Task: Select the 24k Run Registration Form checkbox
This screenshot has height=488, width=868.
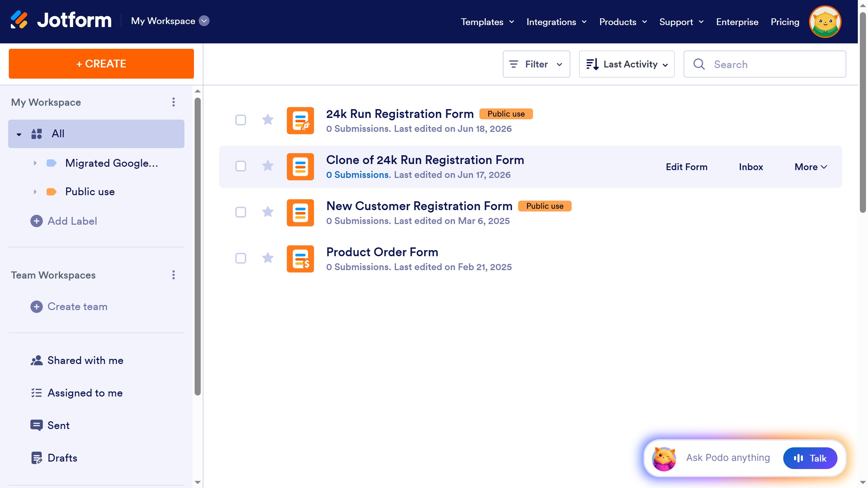Action: 241,120
